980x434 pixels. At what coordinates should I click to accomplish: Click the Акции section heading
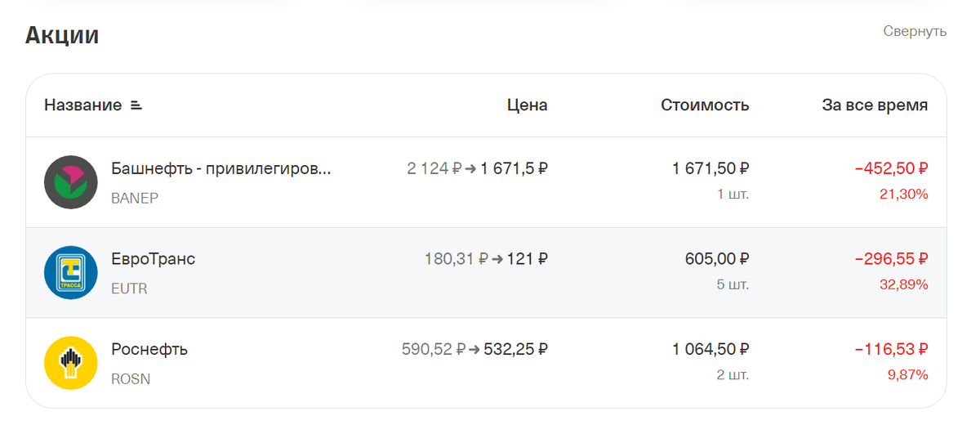point(62,35)
